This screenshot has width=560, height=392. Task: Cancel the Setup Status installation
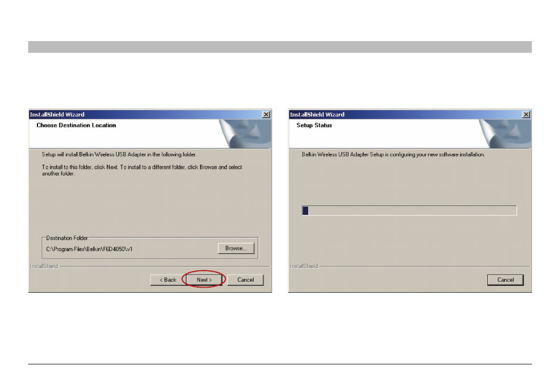click(x=505, y=279)
